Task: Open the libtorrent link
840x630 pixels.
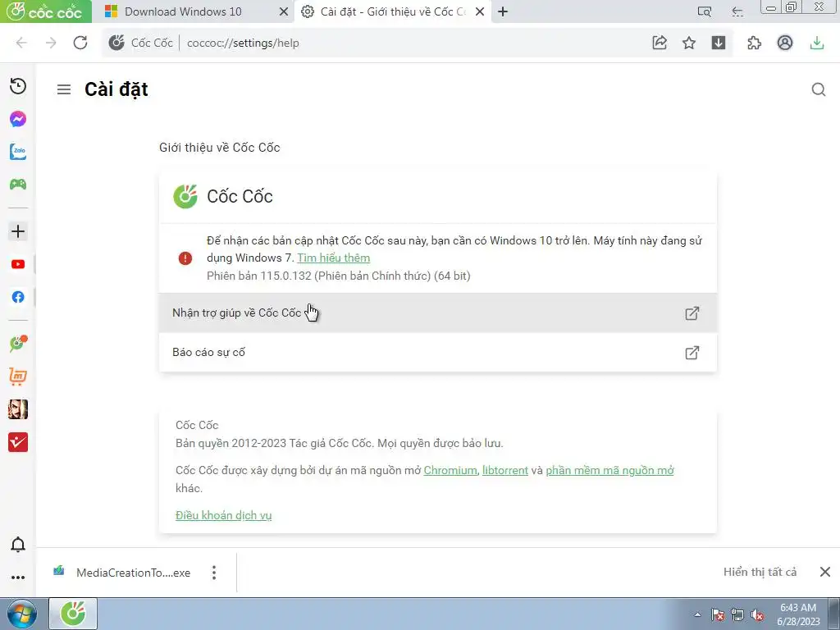Action: (505, 470)
